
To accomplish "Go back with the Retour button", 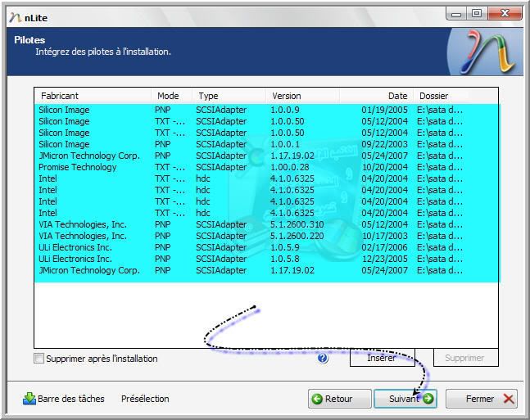I will click(x=340, y=399).
